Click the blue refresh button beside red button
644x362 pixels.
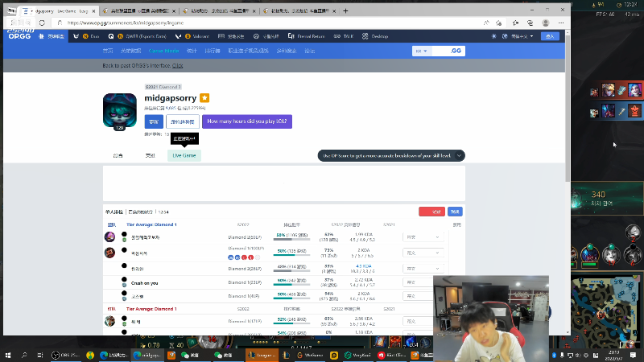pos(455,212)
